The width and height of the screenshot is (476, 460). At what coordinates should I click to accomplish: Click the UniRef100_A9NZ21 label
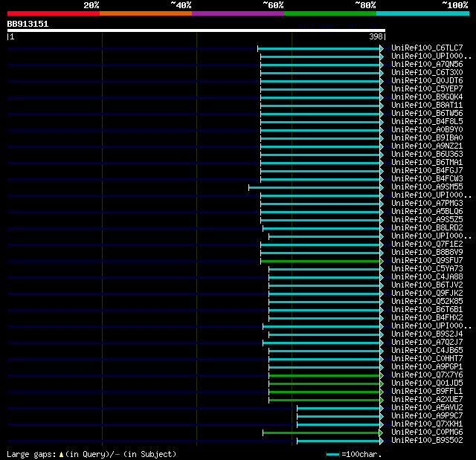pos(427,146)
